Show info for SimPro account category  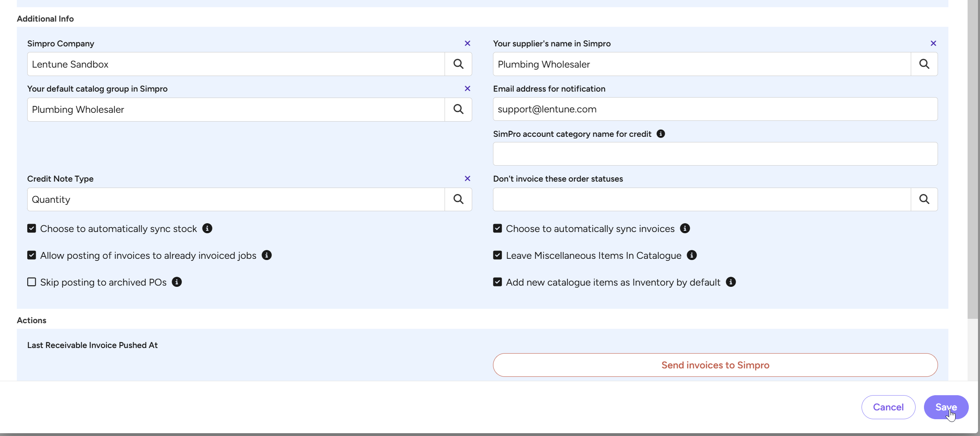pyautogui.click(x=661, y=134)
